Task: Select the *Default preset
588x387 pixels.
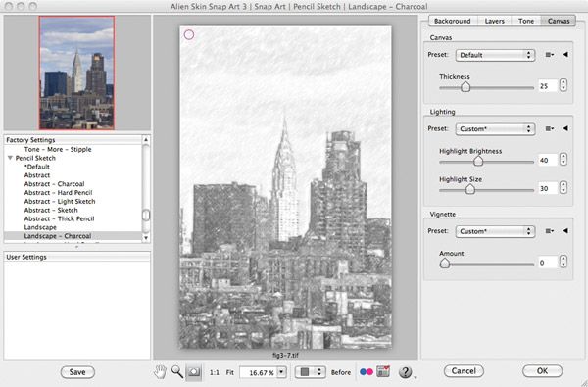Action: point(37,167)
